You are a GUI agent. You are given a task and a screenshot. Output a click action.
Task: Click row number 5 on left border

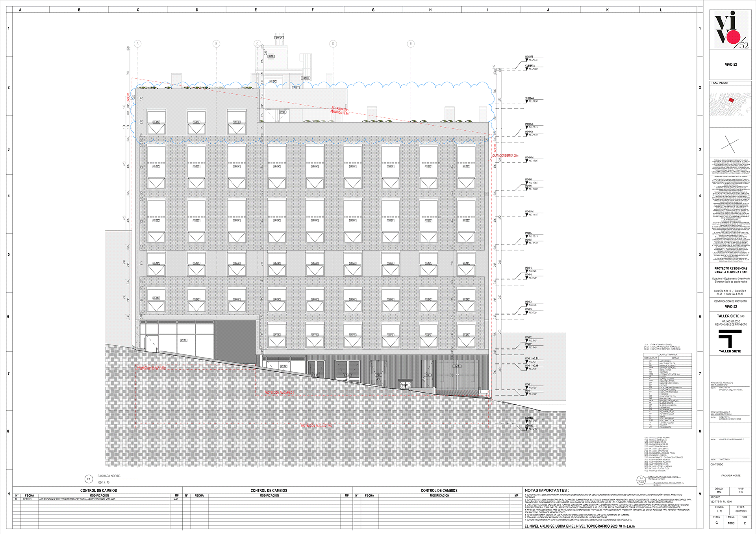[x=9, y=254]
